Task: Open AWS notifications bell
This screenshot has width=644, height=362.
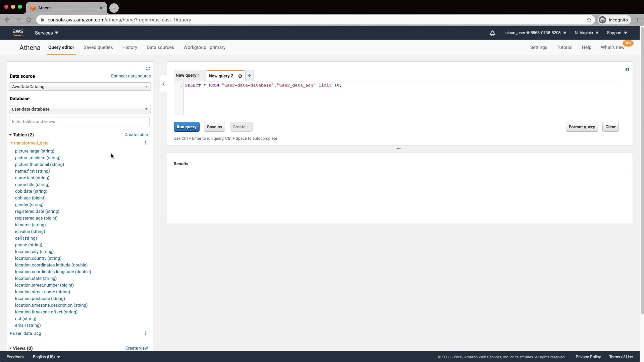Action: click(x=492, y=33)
